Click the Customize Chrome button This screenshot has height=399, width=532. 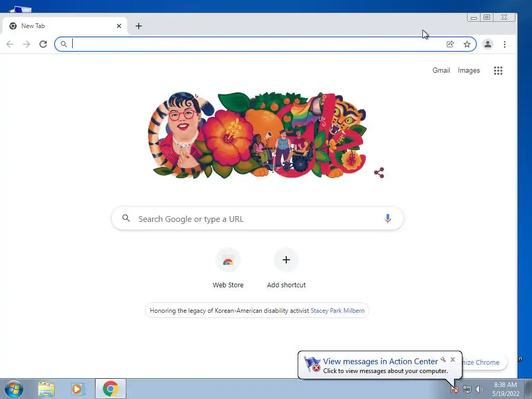(484, 362)
